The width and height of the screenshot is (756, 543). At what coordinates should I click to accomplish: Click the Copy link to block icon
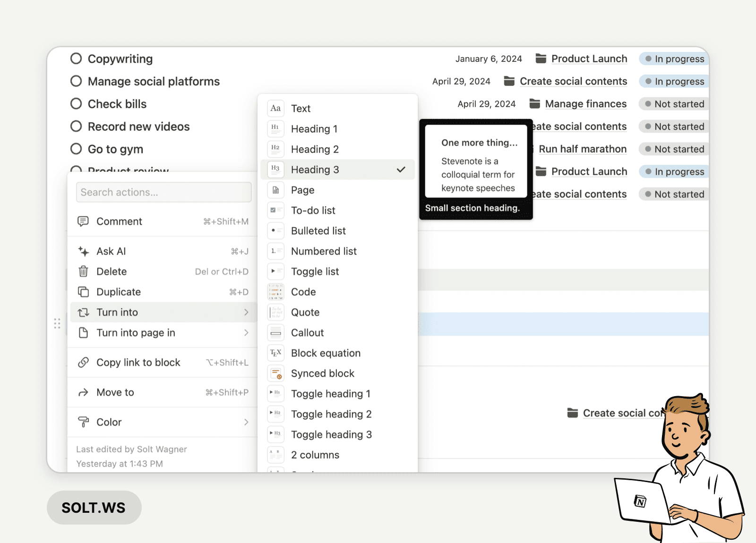83,362
